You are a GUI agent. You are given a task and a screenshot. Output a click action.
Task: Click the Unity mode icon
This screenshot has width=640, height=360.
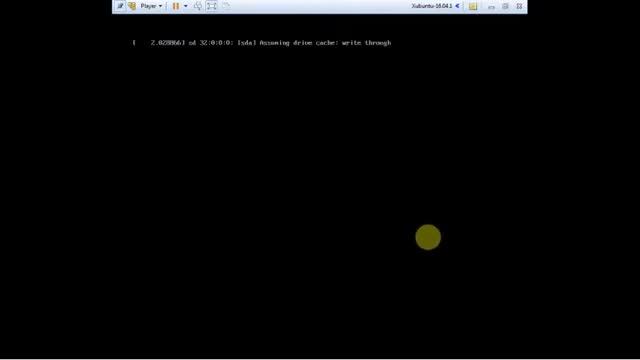(226, 6)
